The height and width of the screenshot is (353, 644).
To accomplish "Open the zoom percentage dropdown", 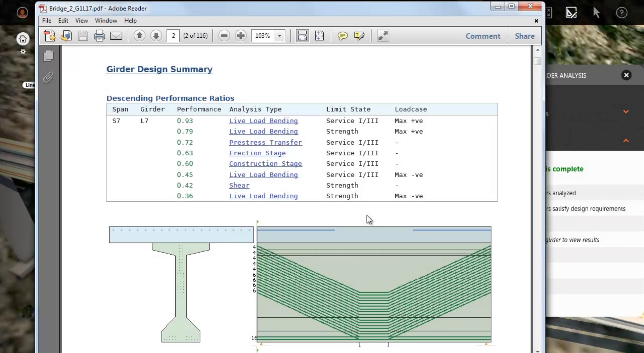I will pos(279,36).
